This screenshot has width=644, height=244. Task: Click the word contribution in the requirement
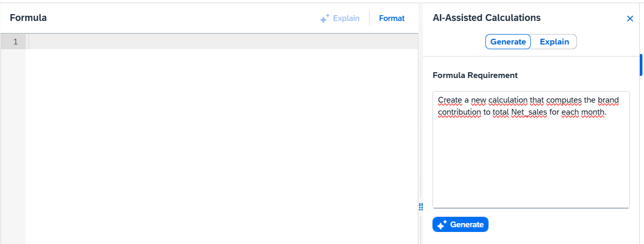(x=459, y=112)
